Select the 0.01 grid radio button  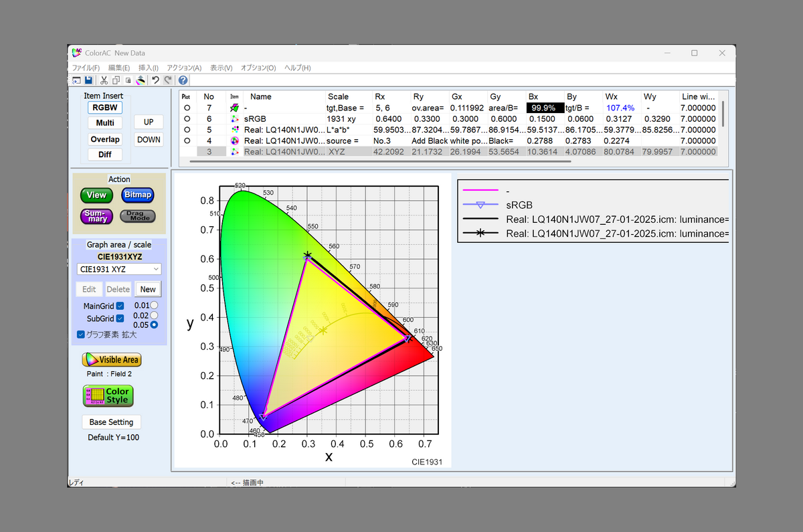pos(155,306)
